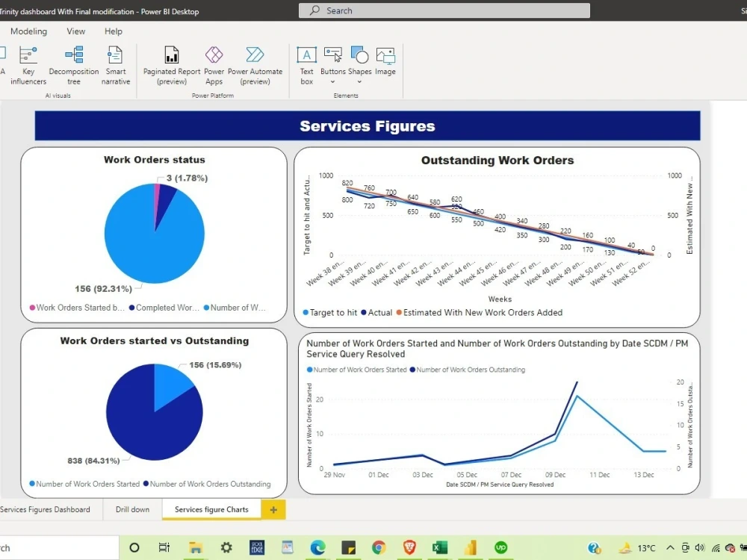Open Wi-Fi network tray icon
This screenshot has width=747, height=560.
716,548
